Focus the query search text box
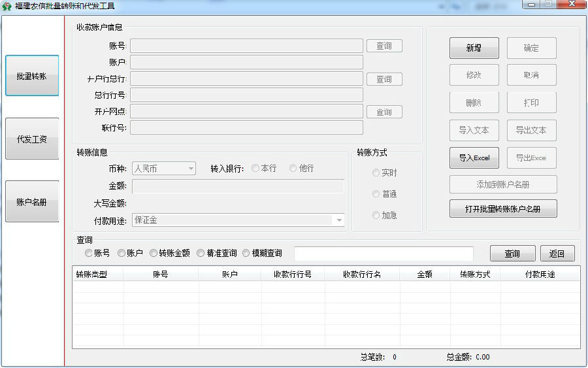This screenshot has width=588, height=368. (384, 254)
